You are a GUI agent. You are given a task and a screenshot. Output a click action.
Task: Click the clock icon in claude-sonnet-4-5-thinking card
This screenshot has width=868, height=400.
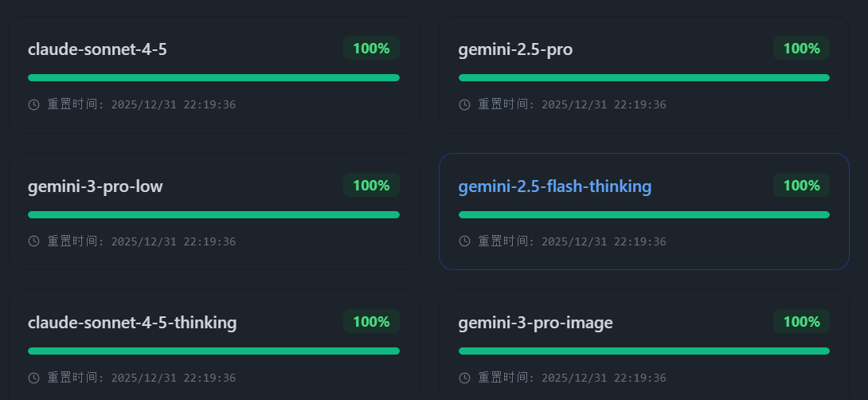[x=33, y=378]
